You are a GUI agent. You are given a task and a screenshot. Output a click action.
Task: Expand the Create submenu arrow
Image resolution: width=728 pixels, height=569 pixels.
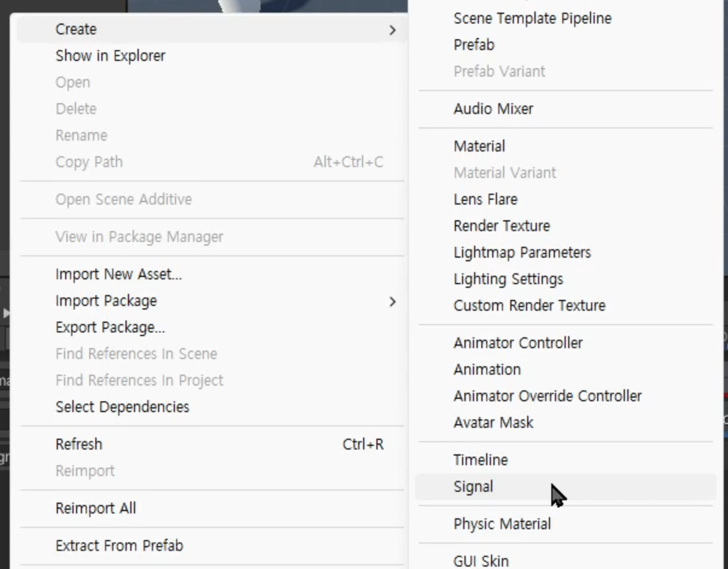(x=393, y=30)
